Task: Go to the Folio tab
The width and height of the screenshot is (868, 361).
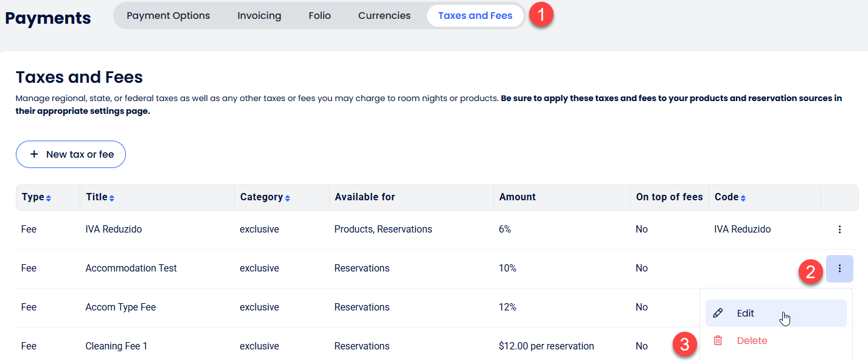Action: 319,16
